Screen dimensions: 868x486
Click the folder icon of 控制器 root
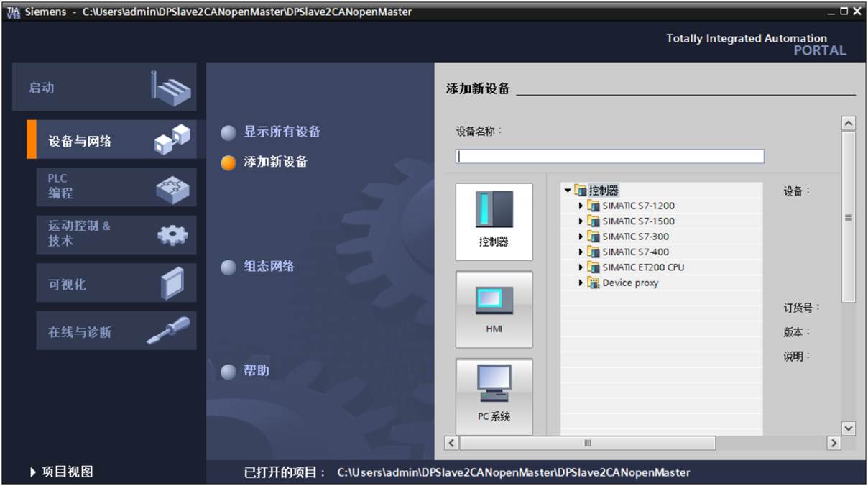pos(580,191)
